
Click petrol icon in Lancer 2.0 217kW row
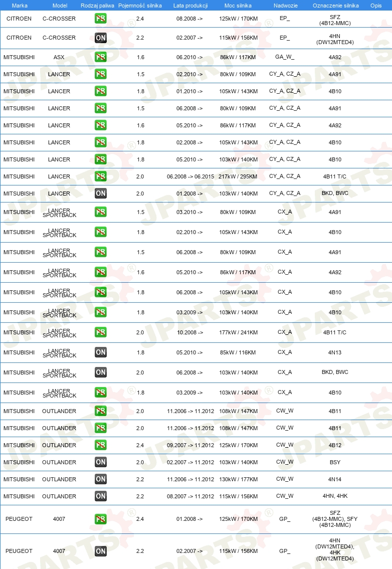pos(101,176)
